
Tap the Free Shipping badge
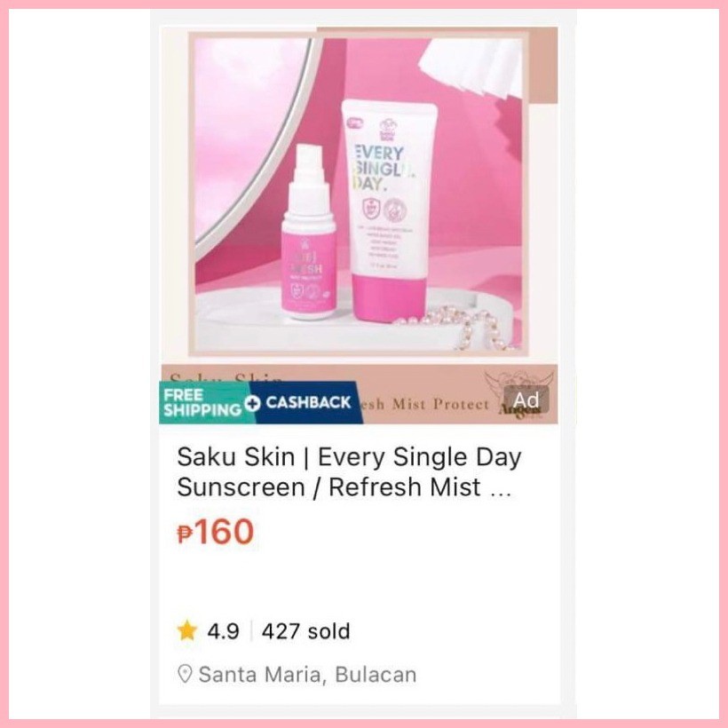[204, 402]
